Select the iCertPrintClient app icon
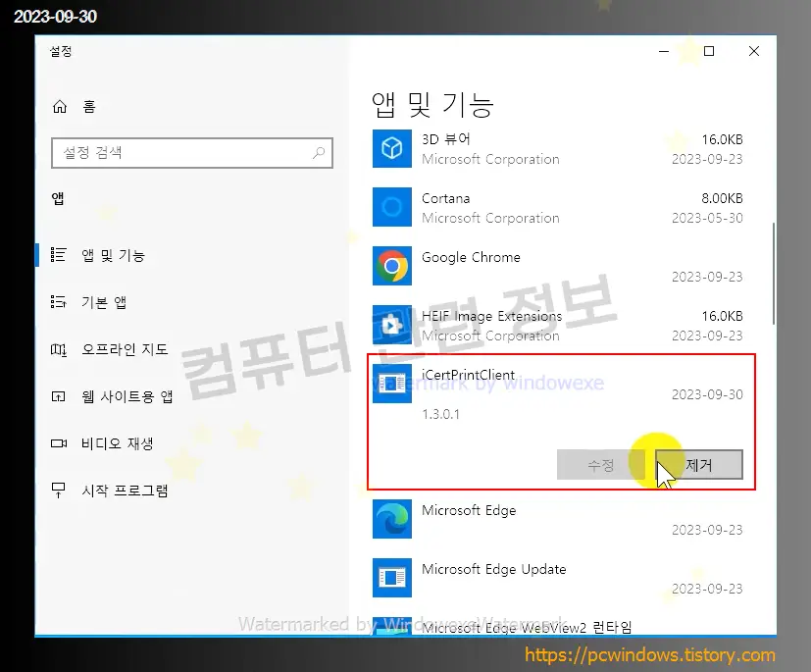 pyautogui.click(x=392, y=384)
